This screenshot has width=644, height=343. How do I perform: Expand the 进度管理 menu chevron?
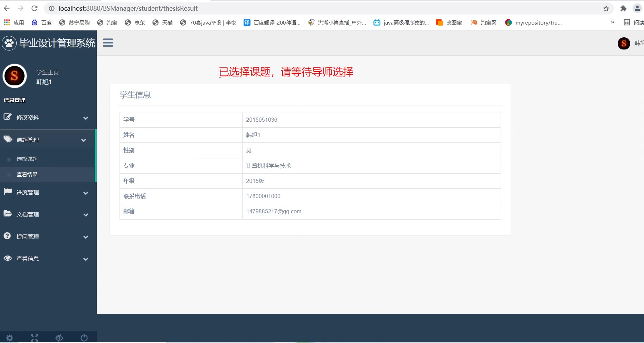point(86,193)
